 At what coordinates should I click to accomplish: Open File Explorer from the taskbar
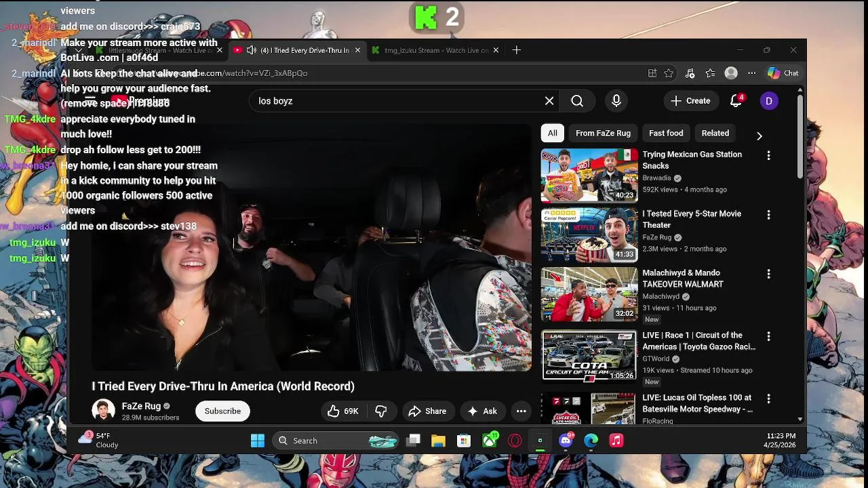pos(438,441)
